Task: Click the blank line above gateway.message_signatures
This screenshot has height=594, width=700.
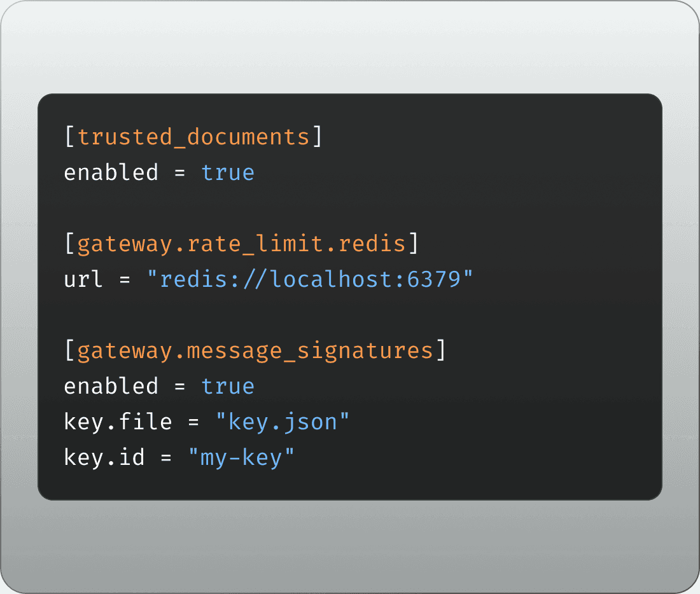Action: coord(255,315)
